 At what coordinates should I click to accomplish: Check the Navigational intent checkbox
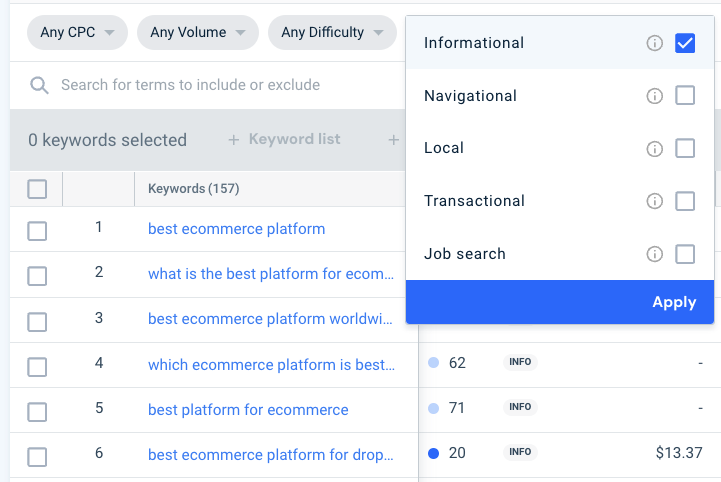[685, 96]
